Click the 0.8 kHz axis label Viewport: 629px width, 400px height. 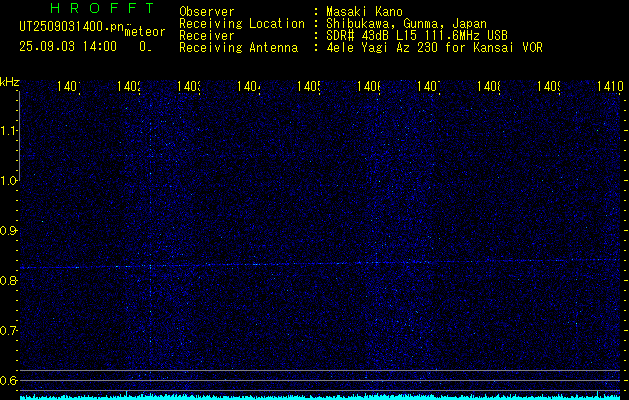pyautogui.click(x=8, y=281)
